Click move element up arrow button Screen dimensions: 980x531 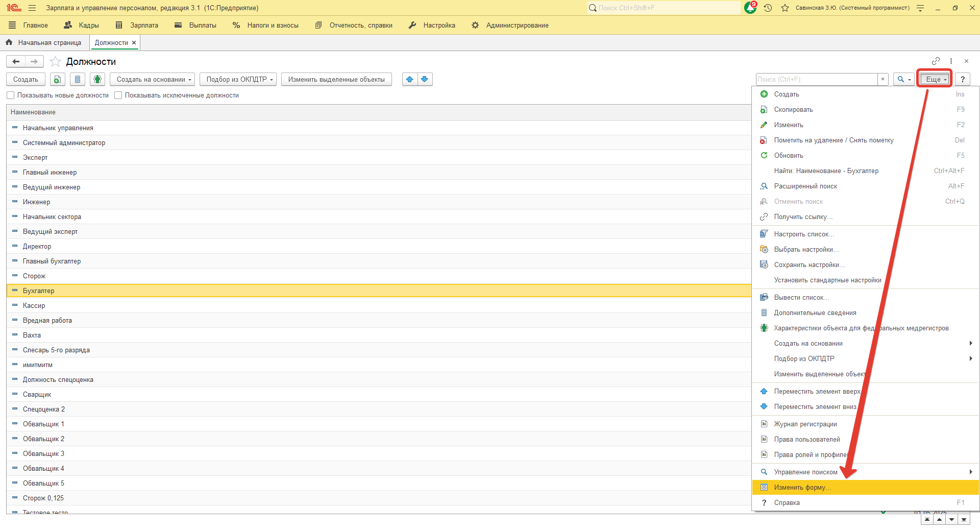pos(409,79)
